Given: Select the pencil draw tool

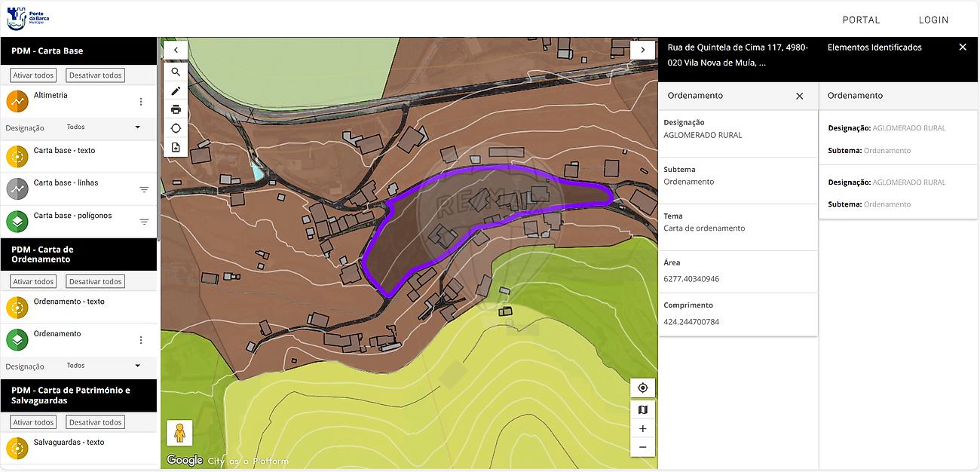Looking at the screenshot, I should click(x=176, y=90).
